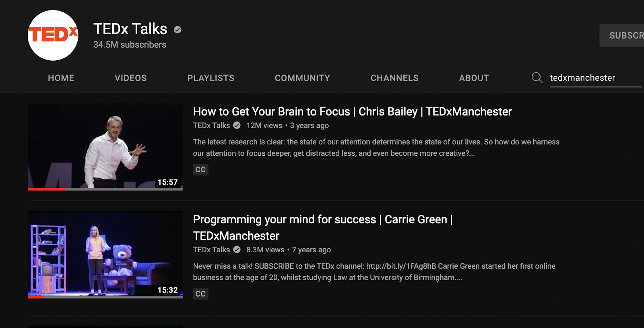Screen dimensions: 644x328
Task: Open the Playlists tab
Action: click(211, 78)
